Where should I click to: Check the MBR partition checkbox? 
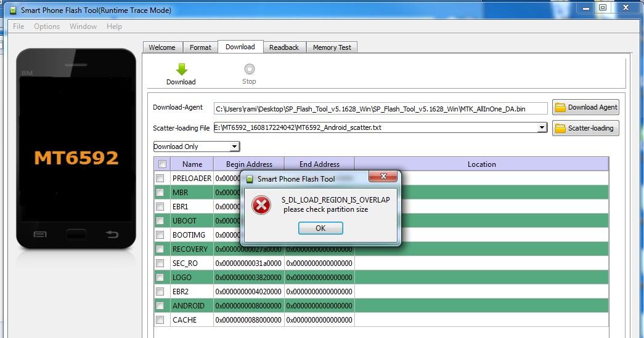160,192
